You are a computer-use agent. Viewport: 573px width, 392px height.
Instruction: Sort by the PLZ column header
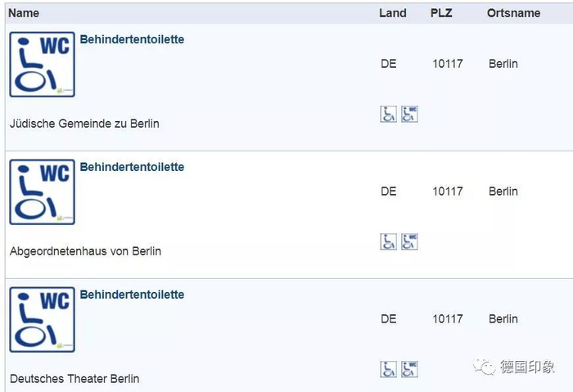[441, 13]
